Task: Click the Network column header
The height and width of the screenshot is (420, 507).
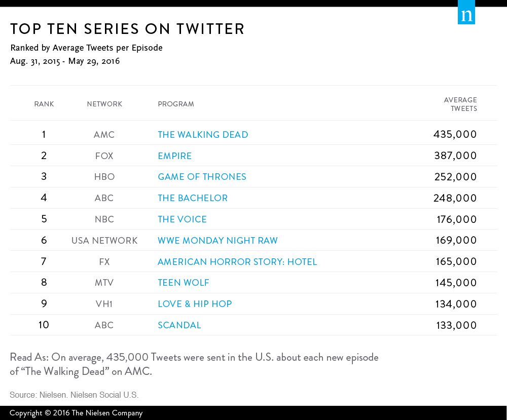Action: pyautogui.click(x=104, y=104)
